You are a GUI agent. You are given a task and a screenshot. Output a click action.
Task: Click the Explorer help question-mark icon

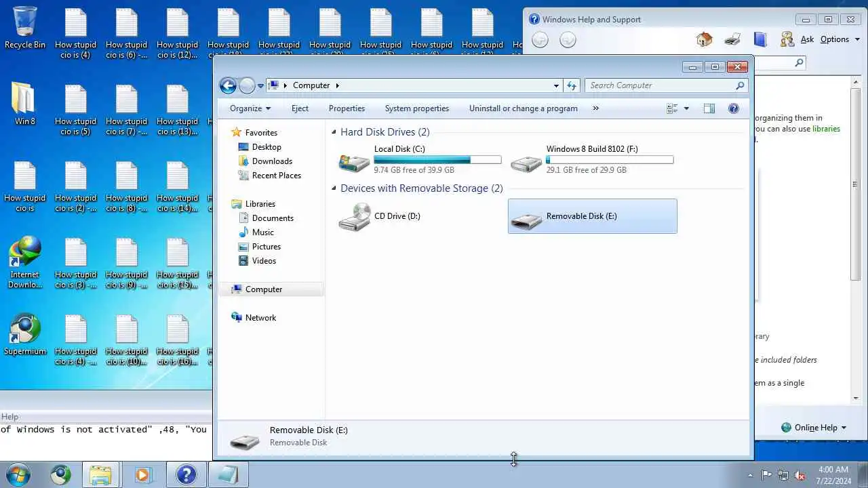tap(733, 108)
